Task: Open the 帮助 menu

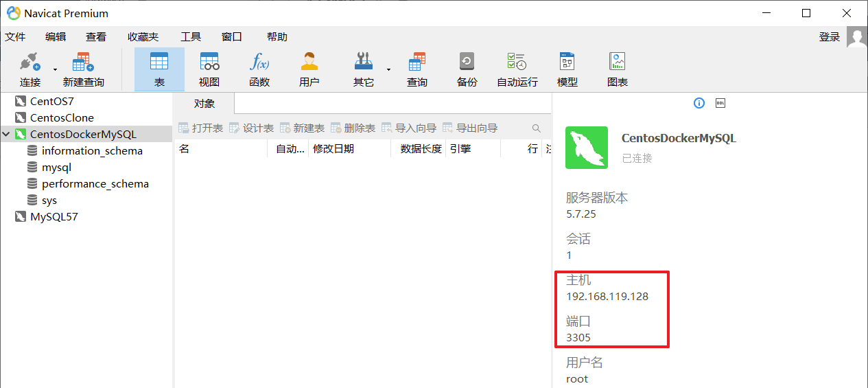Action: [x=277, y=37]
